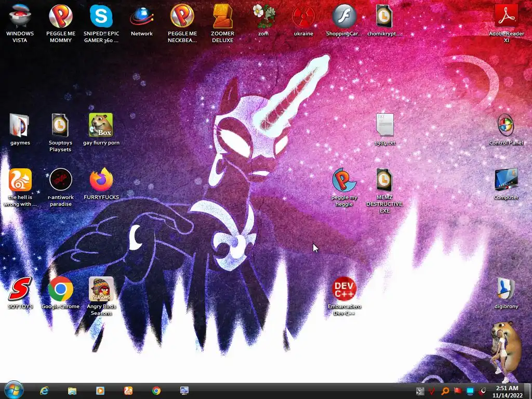Launch UC Browser from the taskbar

pos(128,391)
